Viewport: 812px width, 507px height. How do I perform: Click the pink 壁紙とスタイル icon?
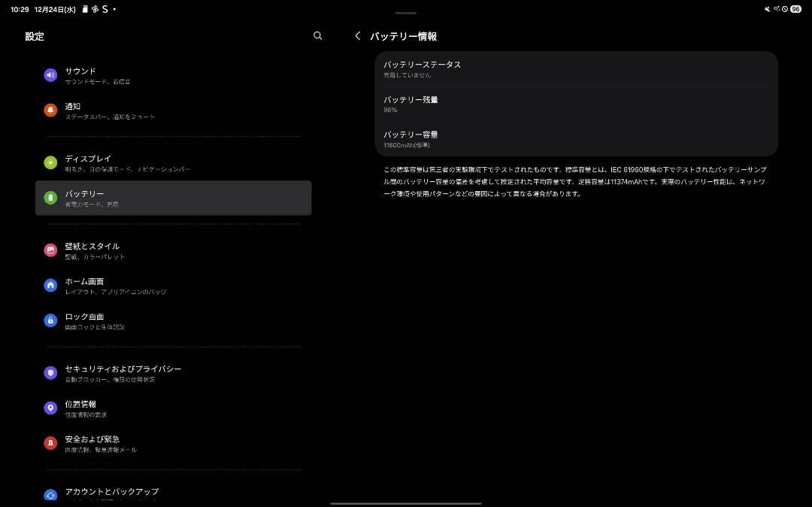[x=50, y=250]
